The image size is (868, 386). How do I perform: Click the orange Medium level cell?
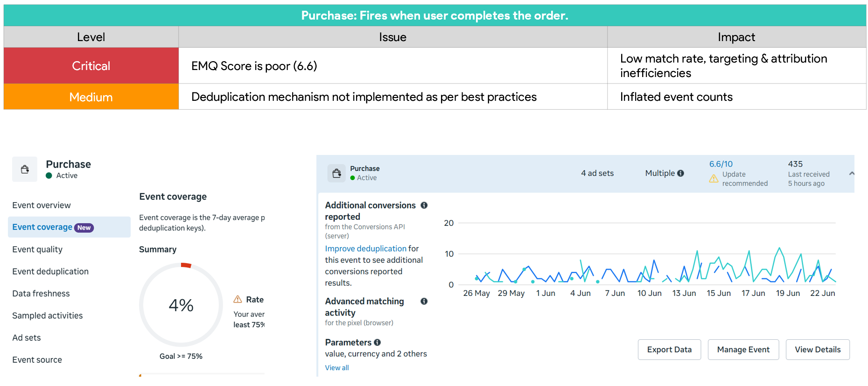pyautogui.click(x=91, y=97)
